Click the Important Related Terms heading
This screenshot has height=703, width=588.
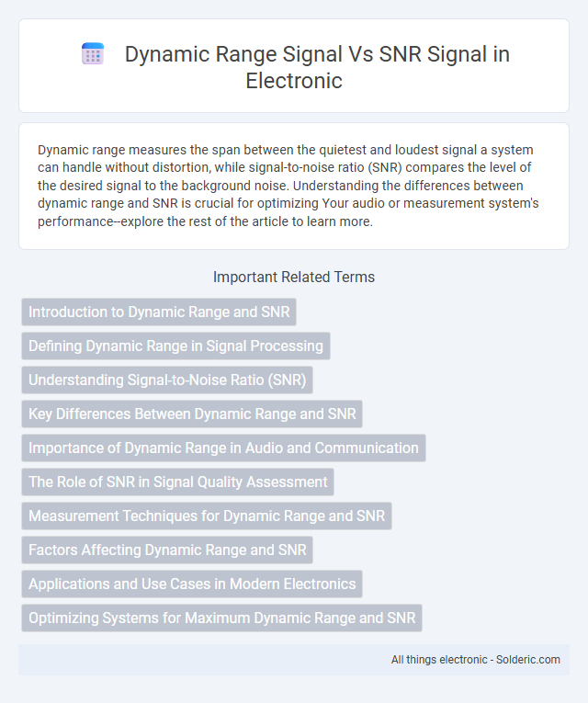tap(294, 278)
